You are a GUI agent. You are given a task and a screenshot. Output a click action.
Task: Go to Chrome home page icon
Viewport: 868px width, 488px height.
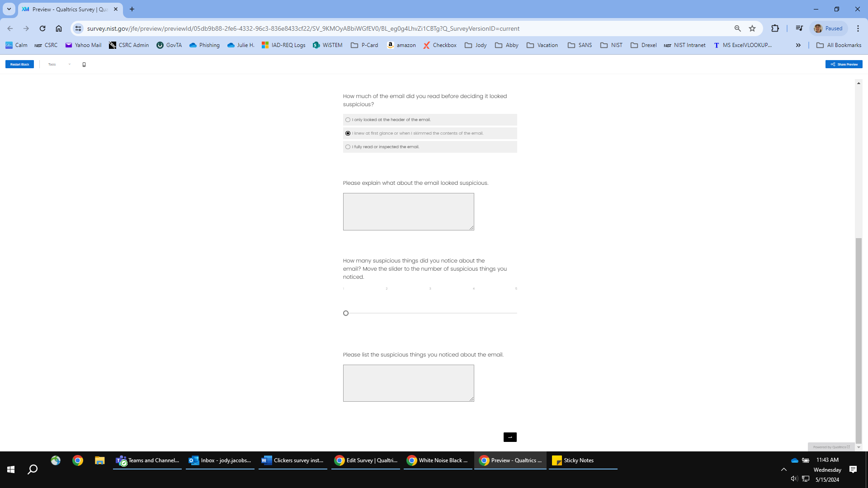(59, 28)
